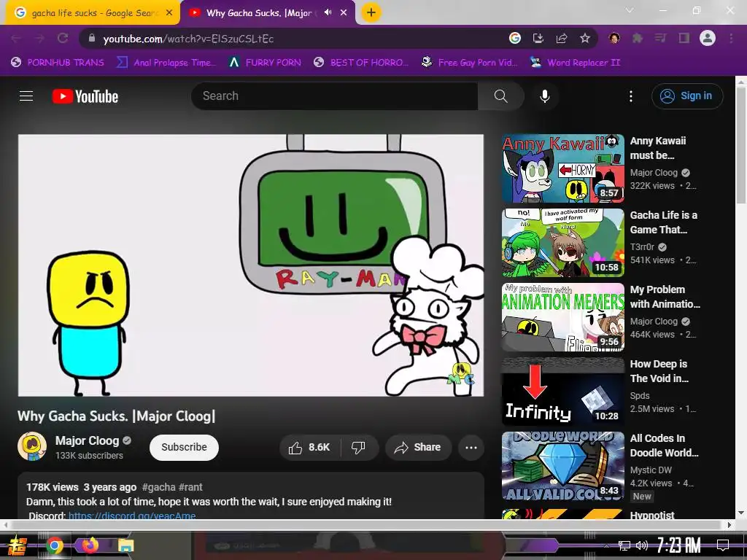Click the install/download icon in address bar
Screen dimensions: 747x560
tap(538, 38)
